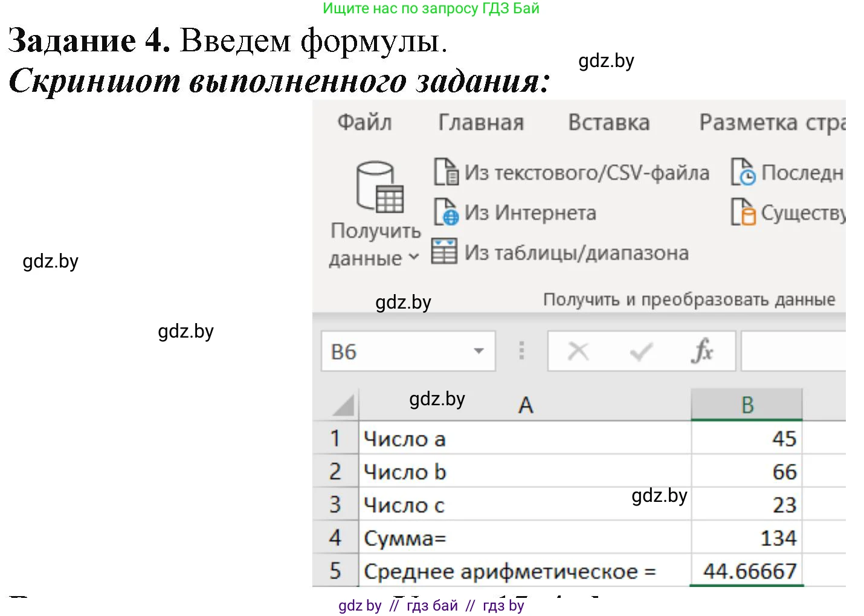Open the gdz.by link at page bottom
Viewport: 864px width, 616px height.
pos(359,606)
